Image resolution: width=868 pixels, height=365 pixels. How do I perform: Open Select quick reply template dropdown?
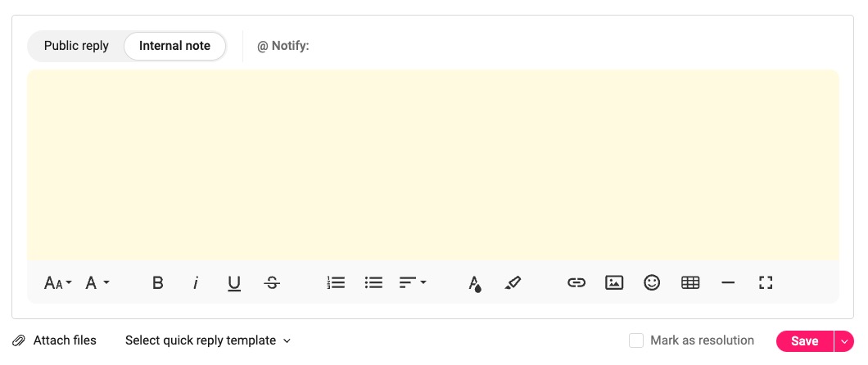coord(208,340)
